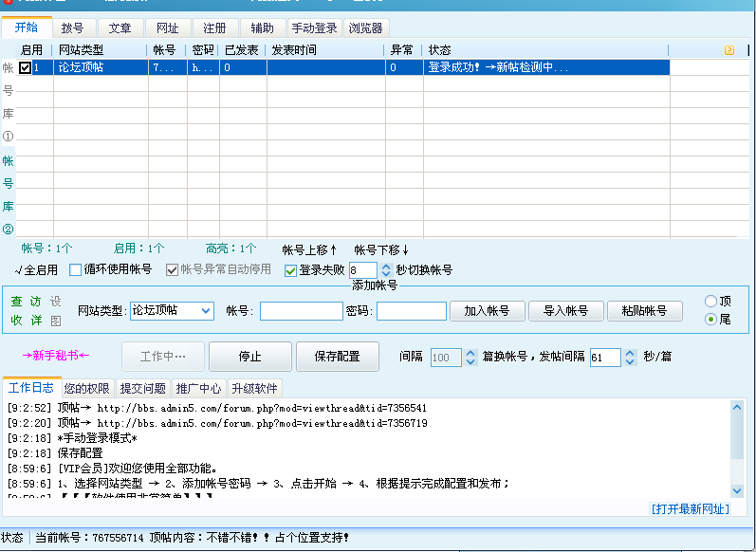Screen dimensions: 756x552
Task: Uncheck the 登录失败 checkbox
Action: click(x=291, y=270)
